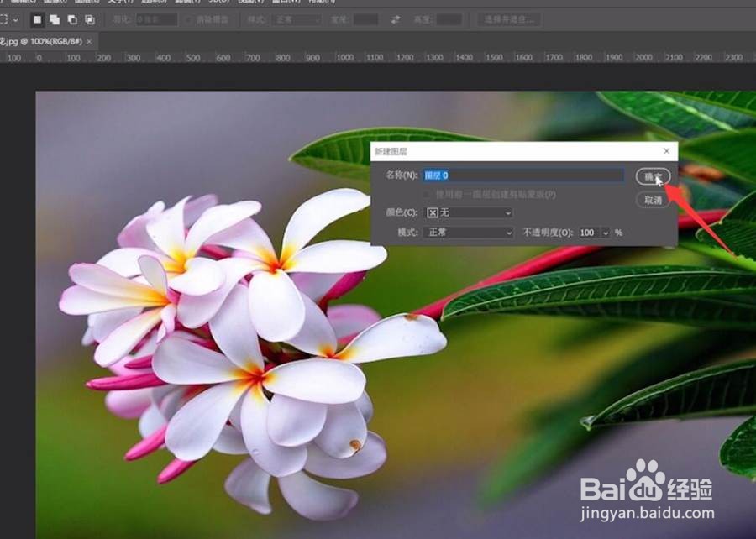Open the Style (样式) dropdown in options bar
The image size is (756, 539).
(x=297, y=20)
